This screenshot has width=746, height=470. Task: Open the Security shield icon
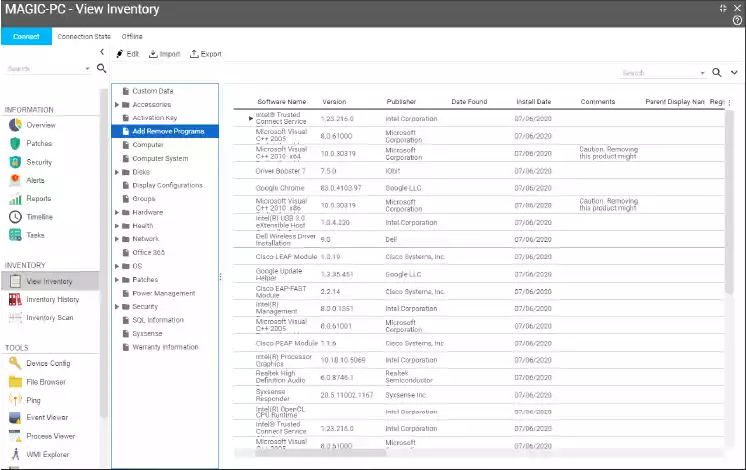[x=15, y=162]
